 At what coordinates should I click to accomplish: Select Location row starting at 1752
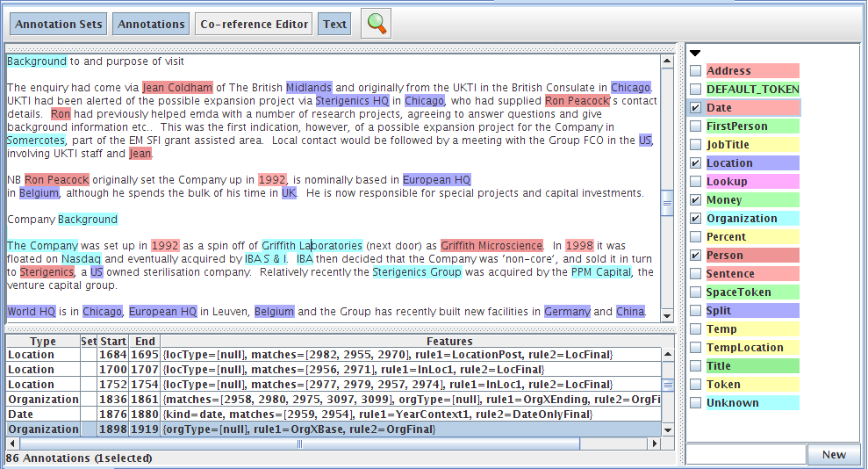(x=334, y=385)
